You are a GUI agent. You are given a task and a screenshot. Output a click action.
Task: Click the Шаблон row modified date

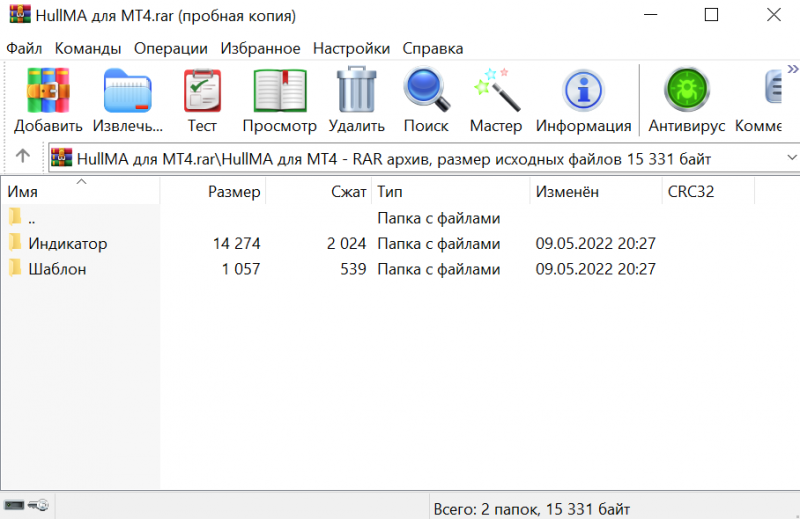[595, 269]
